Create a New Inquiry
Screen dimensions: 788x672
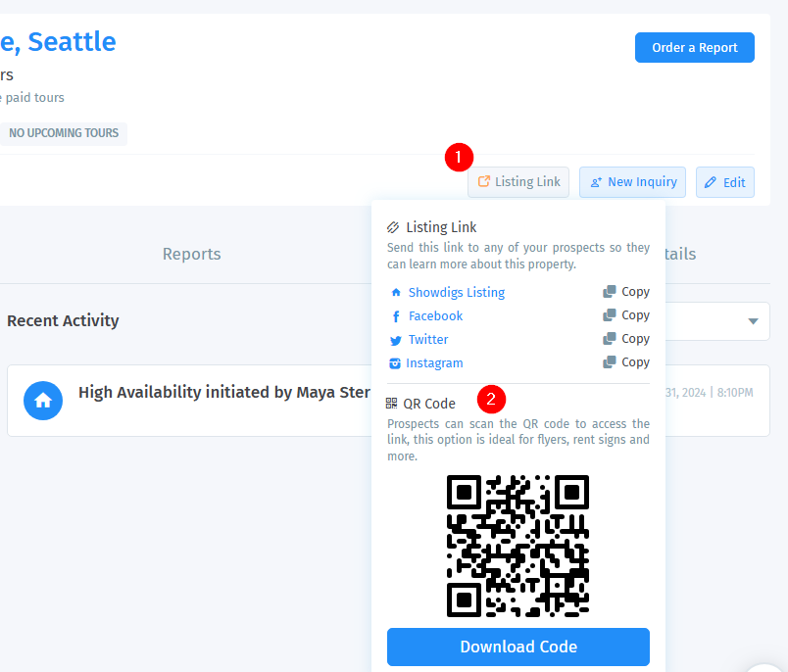tap(632, 182)
